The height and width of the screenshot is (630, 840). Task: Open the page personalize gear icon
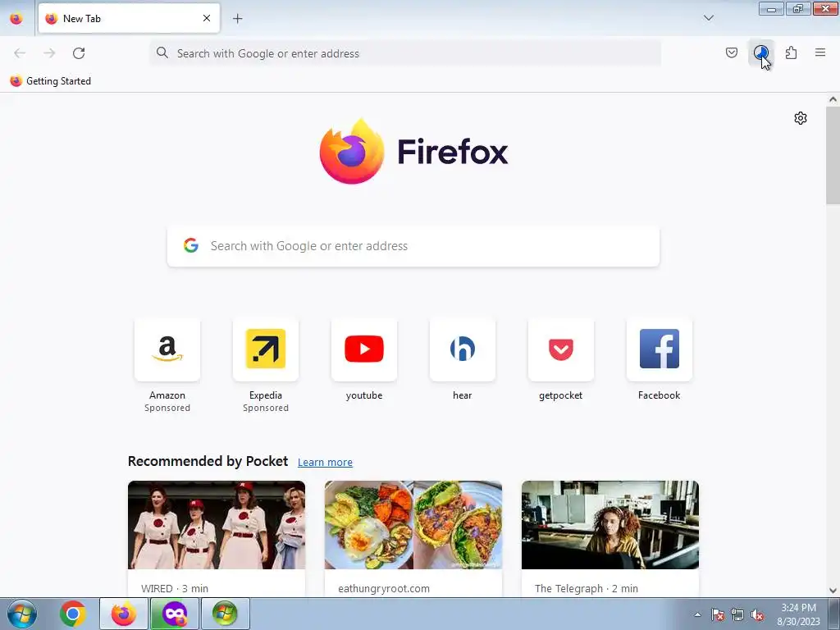(801, 118)
